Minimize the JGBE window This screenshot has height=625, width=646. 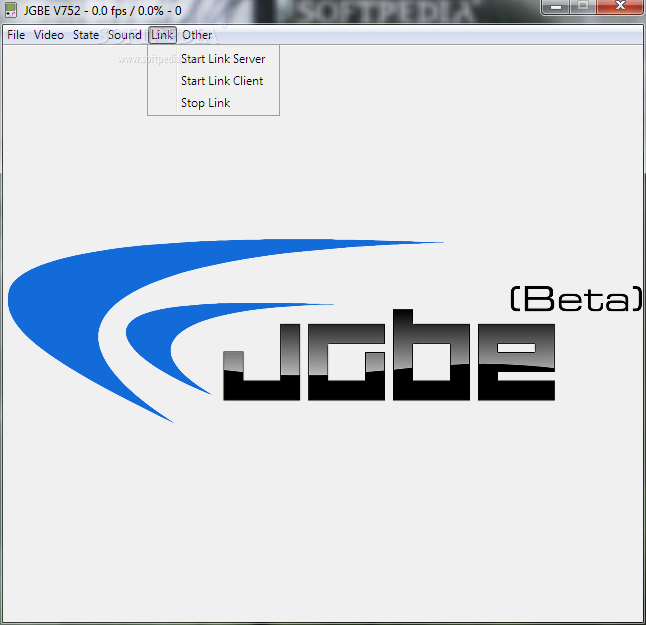click(x=556, y=7)
